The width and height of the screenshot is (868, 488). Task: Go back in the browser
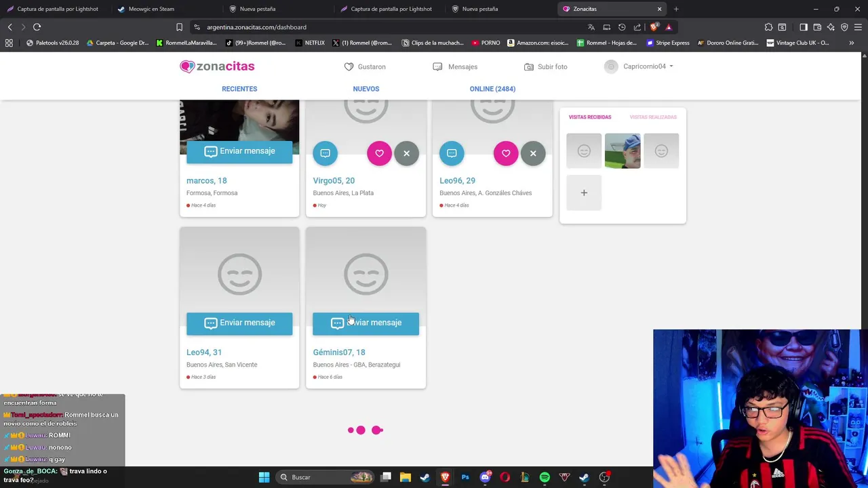pos(10,27)
